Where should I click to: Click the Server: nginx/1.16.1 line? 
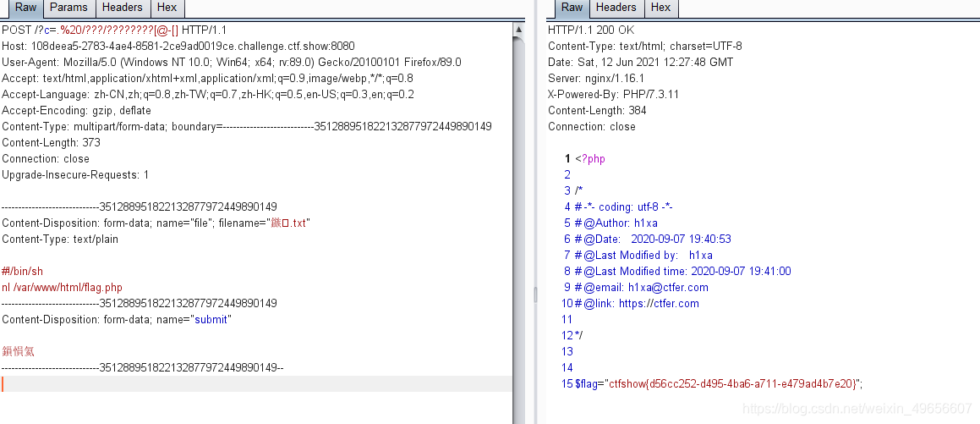[596, 78]
